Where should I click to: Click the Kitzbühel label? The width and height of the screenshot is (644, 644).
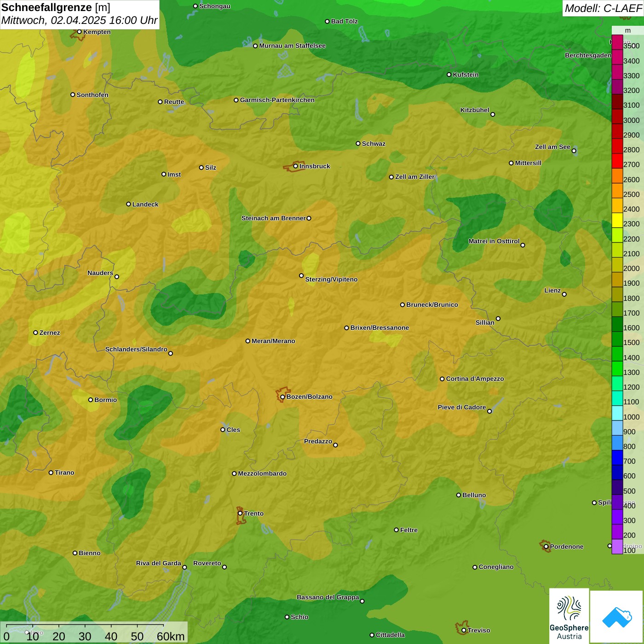pos(475,110)
